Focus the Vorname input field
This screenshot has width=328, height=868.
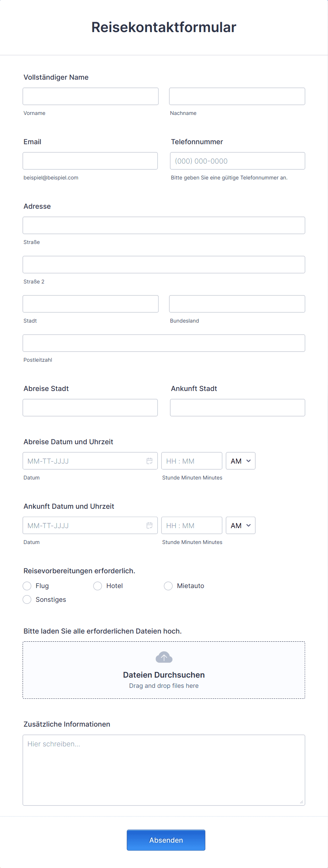(x=90, y=96)
